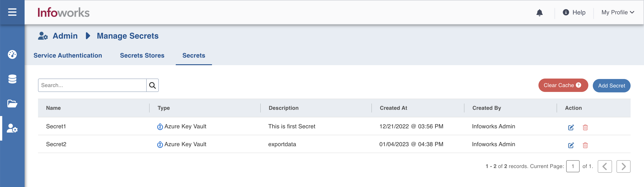Open the hamburger navigation menu

(x=12, y=12)
